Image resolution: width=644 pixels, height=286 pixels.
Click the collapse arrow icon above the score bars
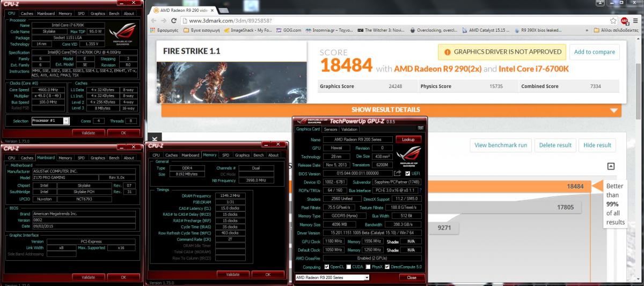pos(611,166)
